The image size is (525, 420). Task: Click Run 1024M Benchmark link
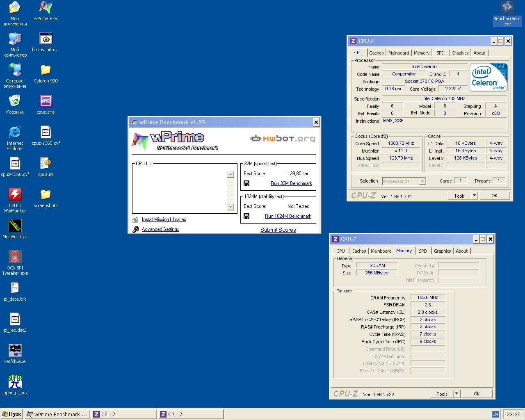click(x=288, y=216)
